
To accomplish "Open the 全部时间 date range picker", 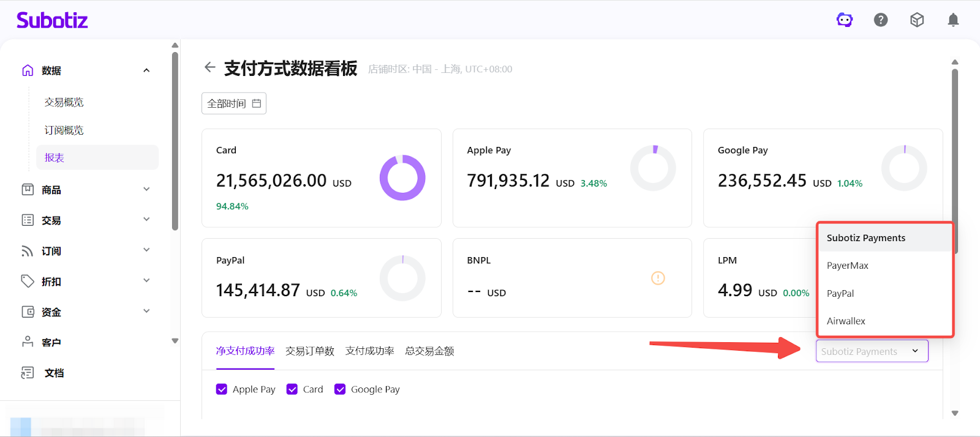I will [234, 103].
